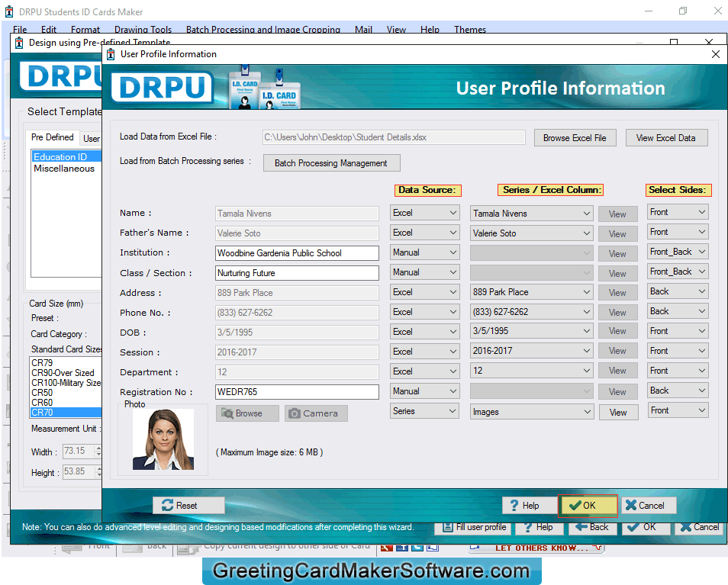Click the student photo thumbnail

point(163,439)
